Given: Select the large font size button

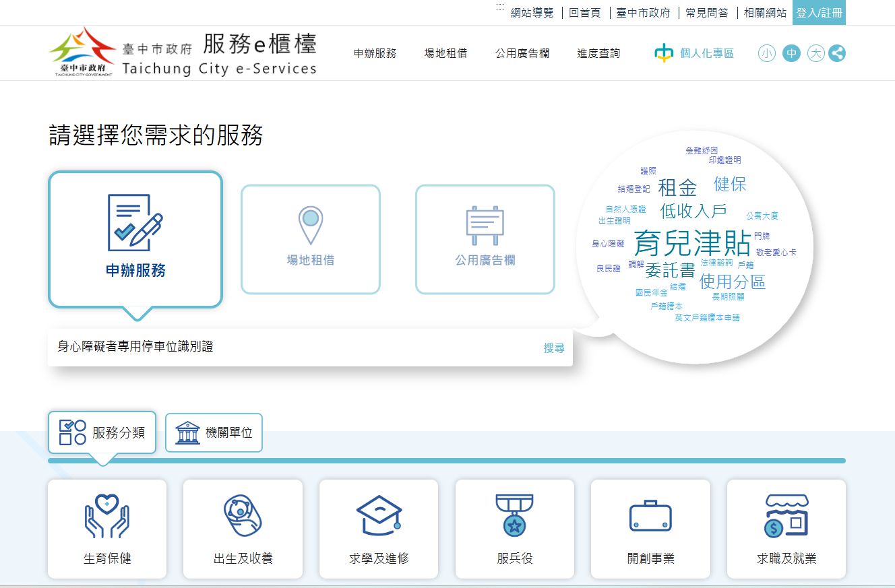Looking at the screenshot, I should point(815,53).
